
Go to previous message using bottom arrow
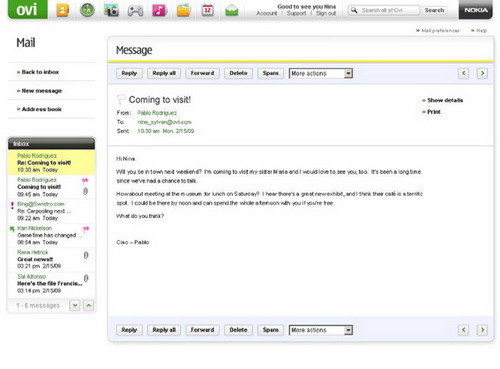pos(463,330)
